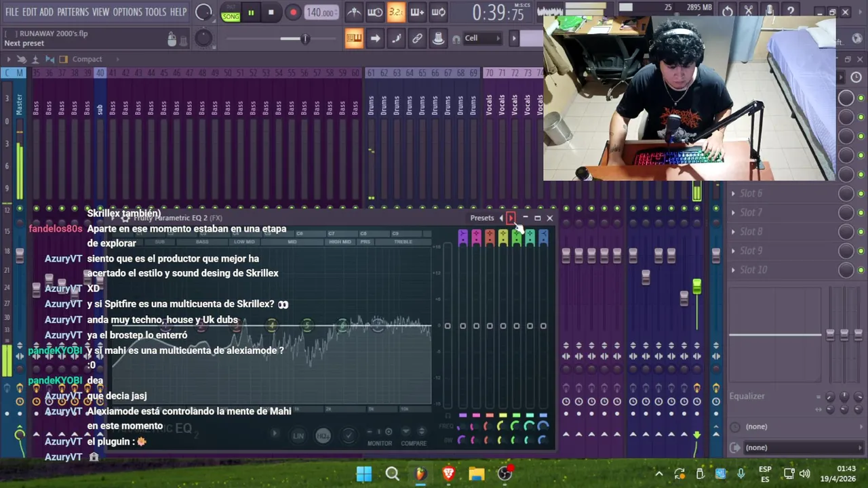Click the COMPARE control in EQ
Screen dimensions: 868x488
click(414, 443)
